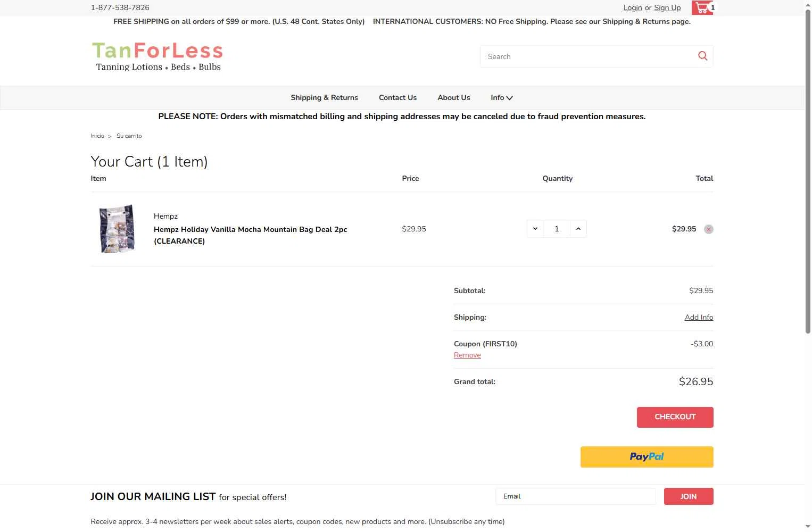Screen dimensions: 812x532
Task: Open the Hempz product thumbnail
Action: [117, 229]
